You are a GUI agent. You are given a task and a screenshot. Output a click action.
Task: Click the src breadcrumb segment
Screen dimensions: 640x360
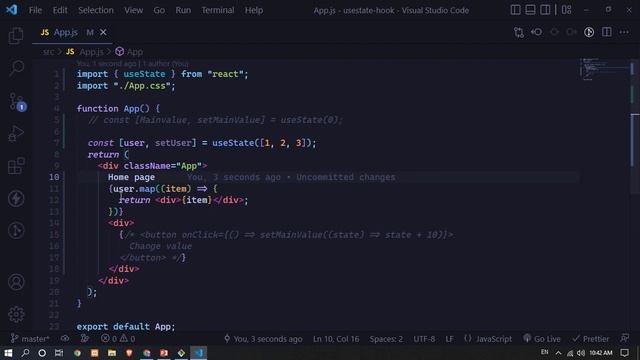pyautogui.click(x=48, y=52)
